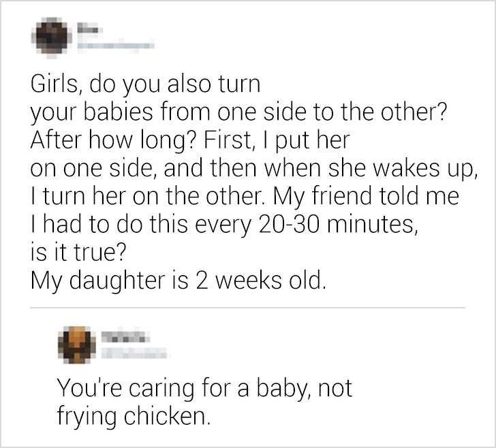Click the divider line above the comment

247,308
